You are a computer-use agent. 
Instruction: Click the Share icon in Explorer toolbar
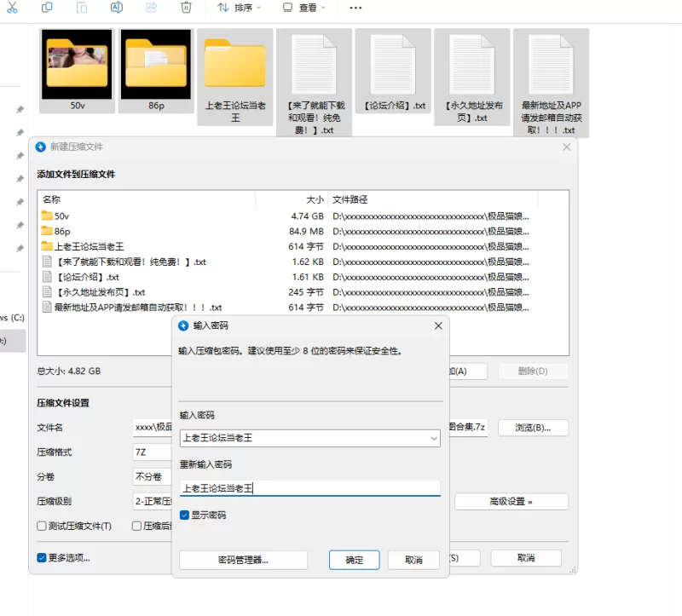click(152, 8)
